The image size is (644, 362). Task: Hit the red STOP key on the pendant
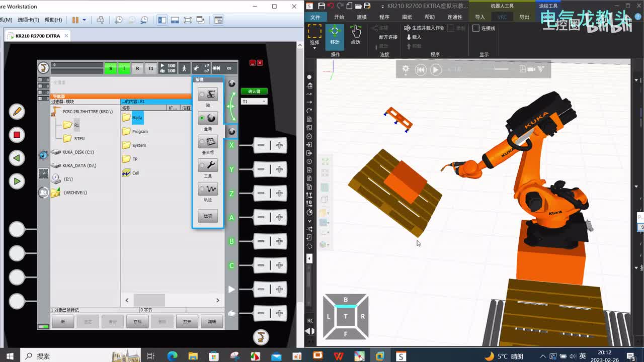(x=17, y=135)
